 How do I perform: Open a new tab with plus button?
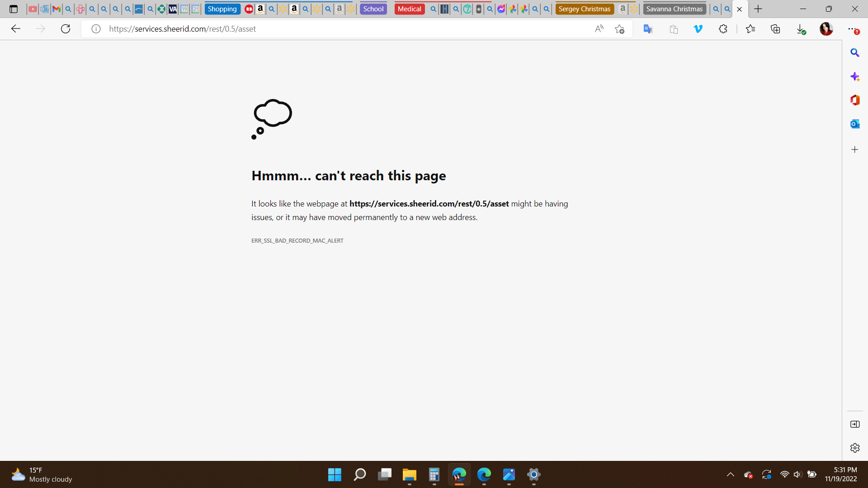click(x=758, y=9)
